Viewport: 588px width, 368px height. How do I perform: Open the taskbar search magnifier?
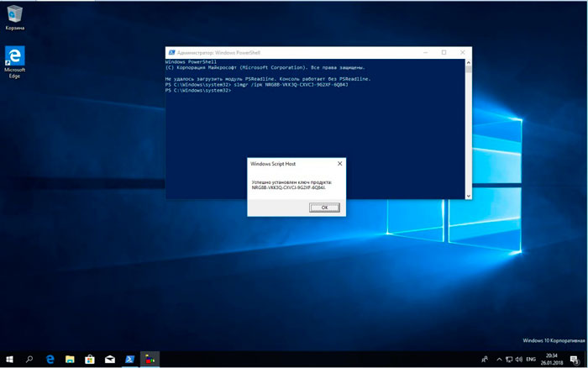[x=29, y=360]
